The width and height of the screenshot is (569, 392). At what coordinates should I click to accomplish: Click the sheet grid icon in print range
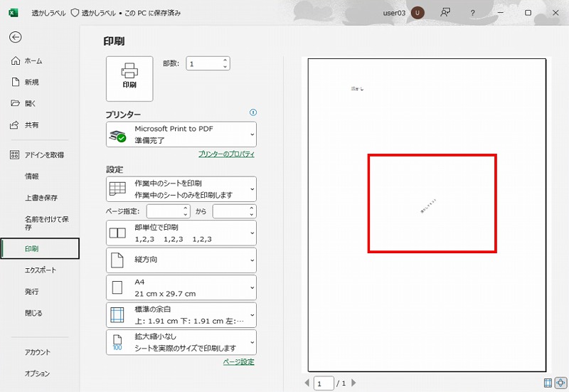coord(117,189)
